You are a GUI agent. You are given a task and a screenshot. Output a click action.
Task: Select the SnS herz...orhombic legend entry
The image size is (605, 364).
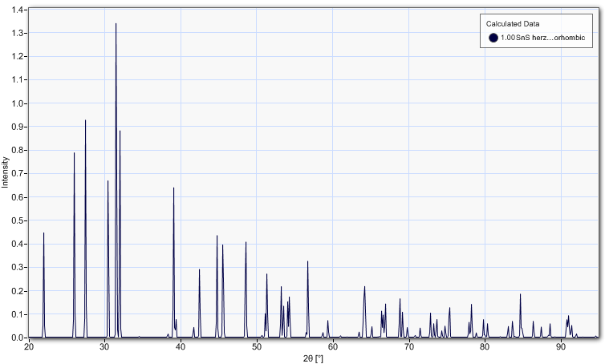click(x=536, y=38)
